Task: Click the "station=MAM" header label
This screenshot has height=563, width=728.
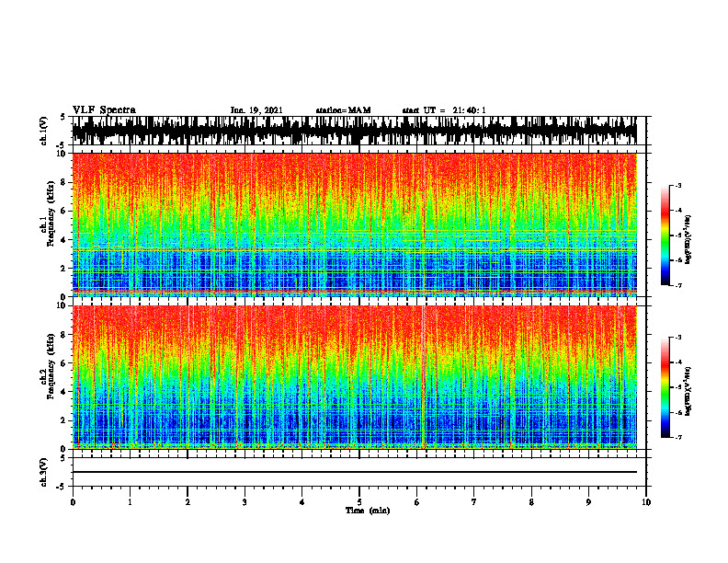Action: [343, 110]
